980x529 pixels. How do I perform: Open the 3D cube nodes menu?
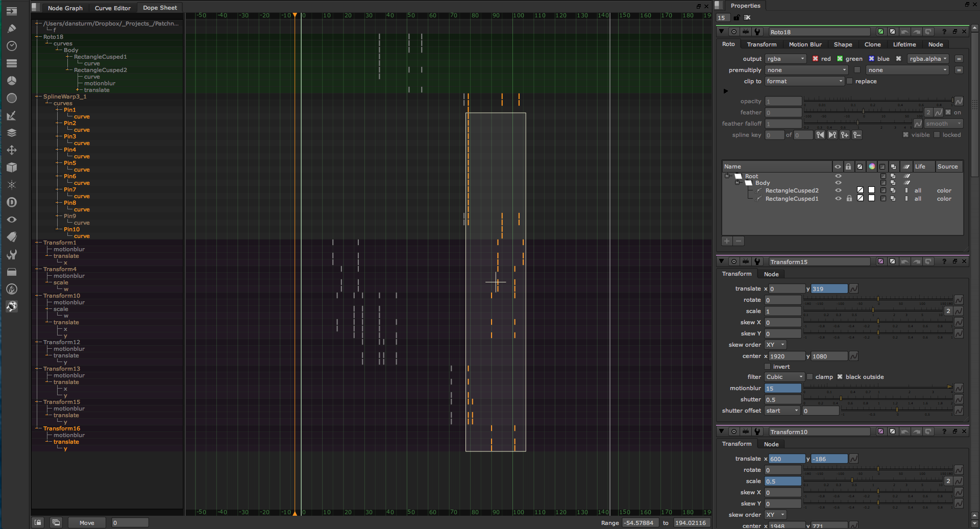12,167
